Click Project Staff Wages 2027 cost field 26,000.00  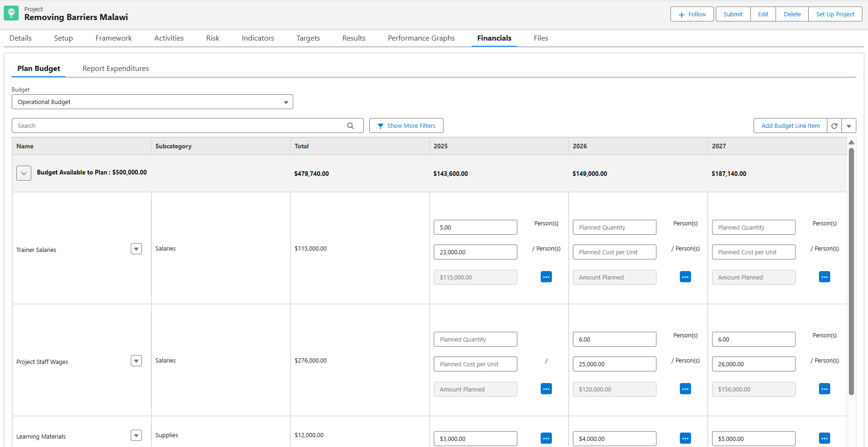tap(754, 364)
